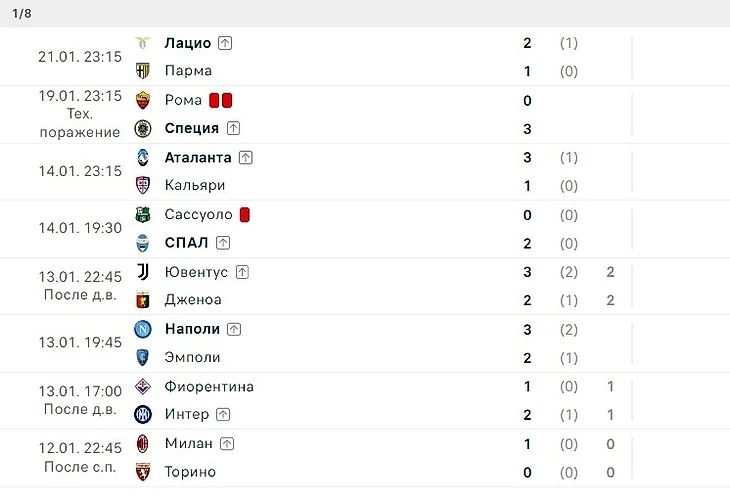Click the Atalanta team crest icon
The width and height of the screenshot is (730, 501).
142,157
